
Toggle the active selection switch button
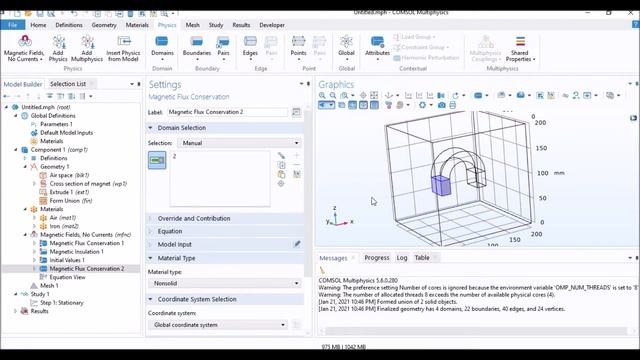(x=157, y=160)
